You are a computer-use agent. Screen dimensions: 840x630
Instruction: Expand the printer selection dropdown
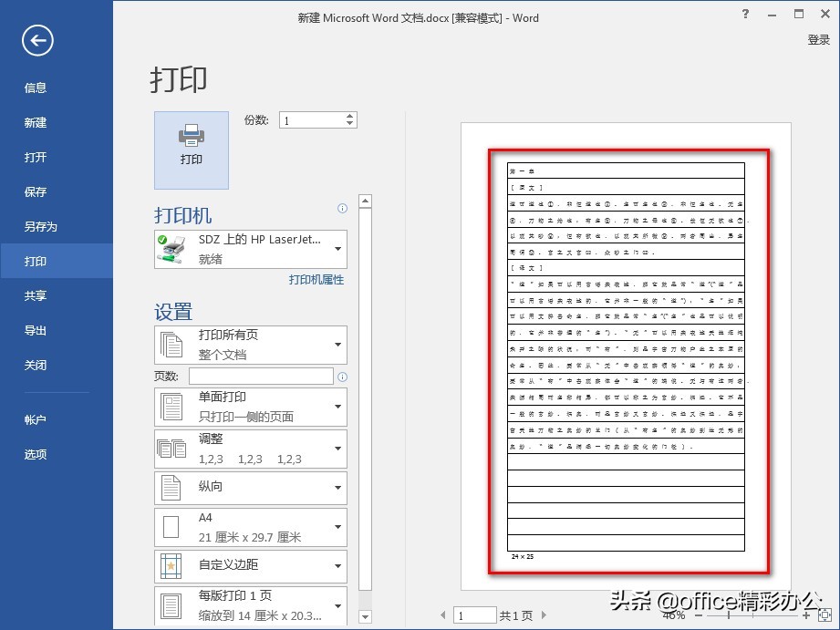click(338, 249)
